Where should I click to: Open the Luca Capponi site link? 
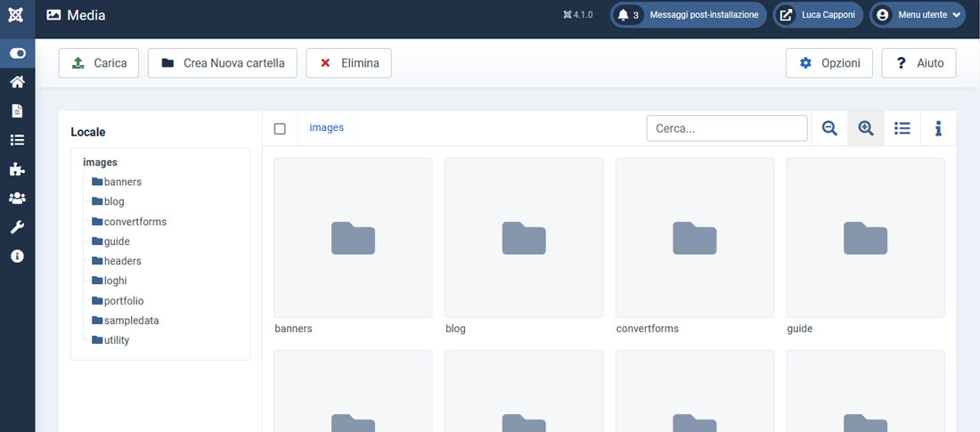coord(818,15)
